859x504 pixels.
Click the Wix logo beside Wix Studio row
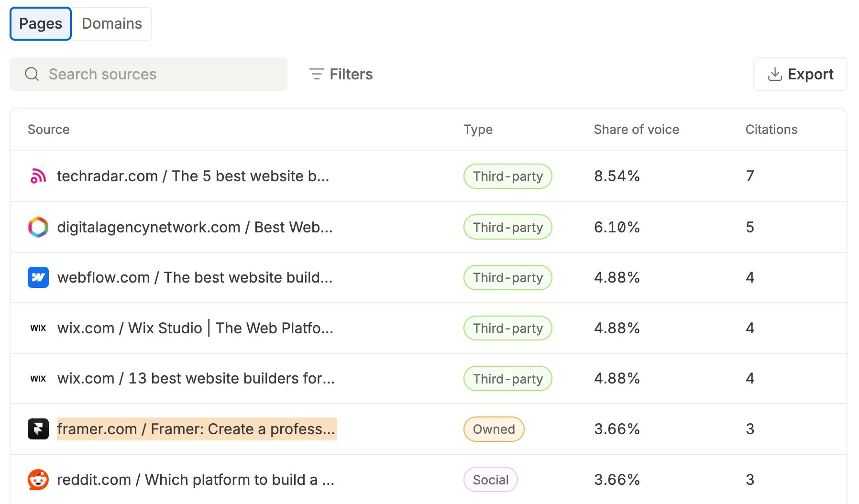click(x=38, y=328)
